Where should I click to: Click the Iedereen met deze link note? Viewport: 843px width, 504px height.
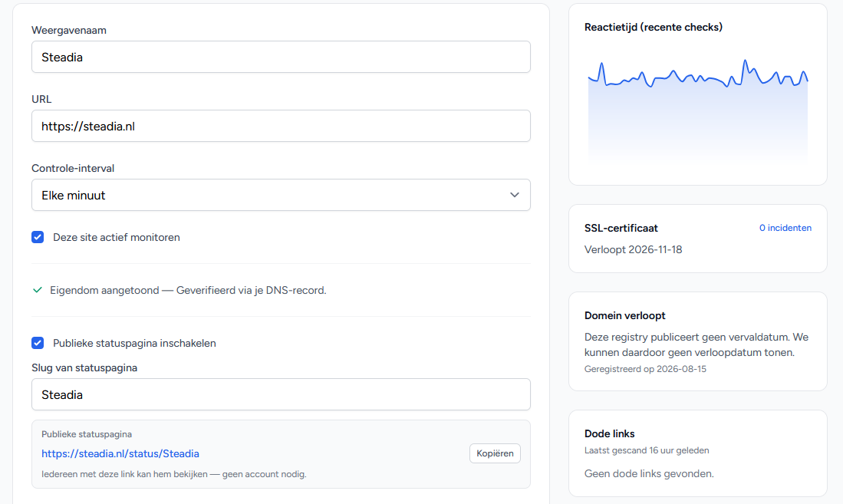pyautogui.click(x=173, y=474)
